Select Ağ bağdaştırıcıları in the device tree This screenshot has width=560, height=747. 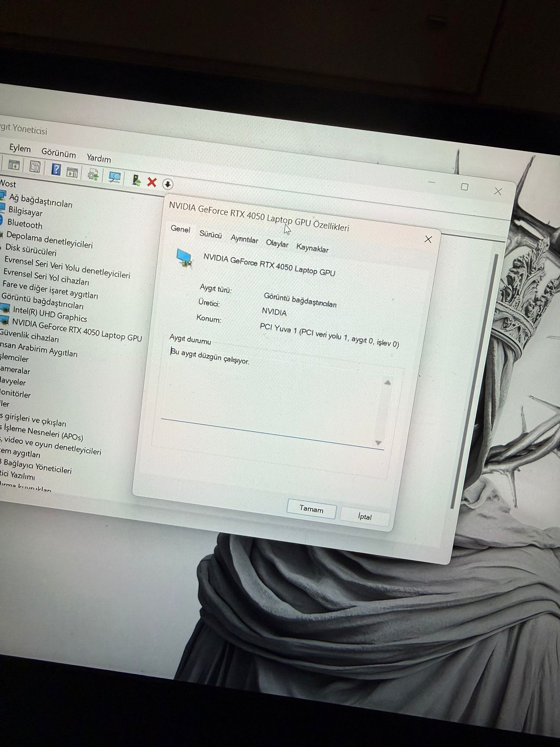[x=41, y=201]
